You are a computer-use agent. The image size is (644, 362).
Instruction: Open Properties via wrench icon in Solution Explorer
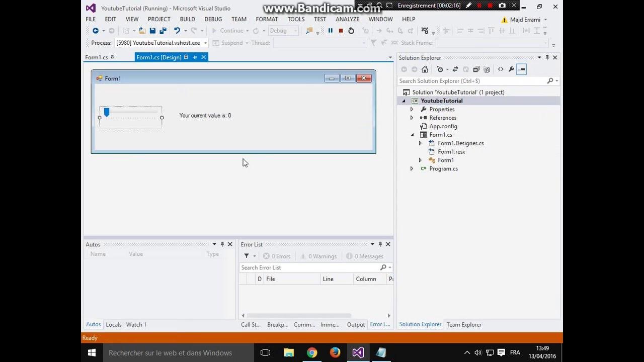pos(511,69)
